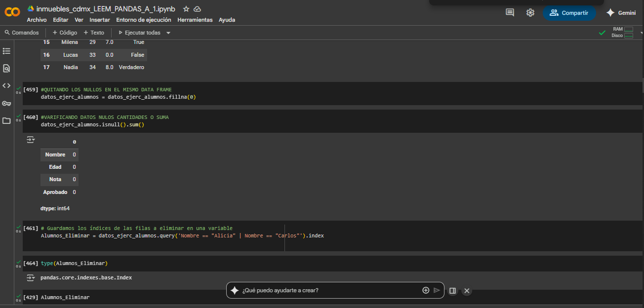Open the Gemini assistant button

pos(621,13)
